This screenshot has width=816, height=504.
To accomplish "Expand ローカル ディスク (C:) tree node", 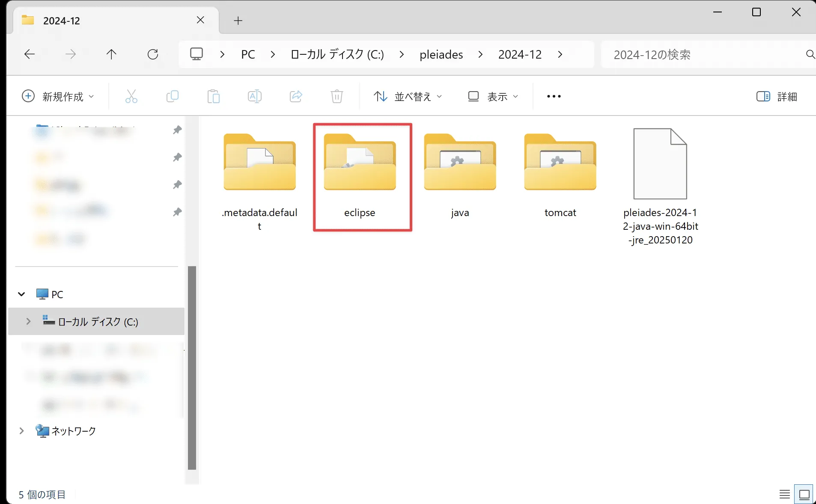I will click(x=28, y=321).
